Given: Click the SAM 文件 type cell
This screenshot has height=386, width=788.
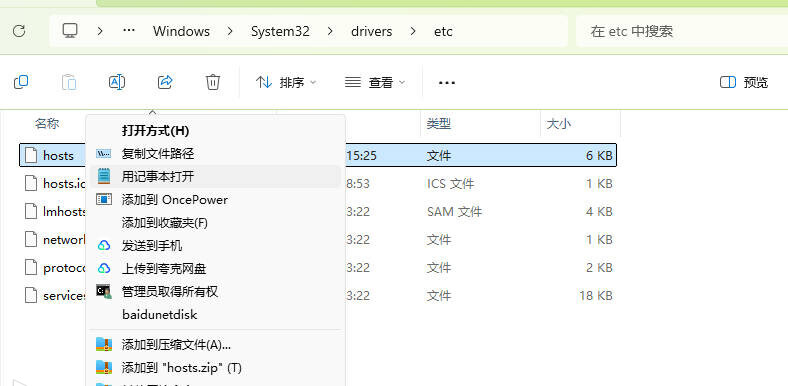Looking at the screenshot, I should click(454, 212).
